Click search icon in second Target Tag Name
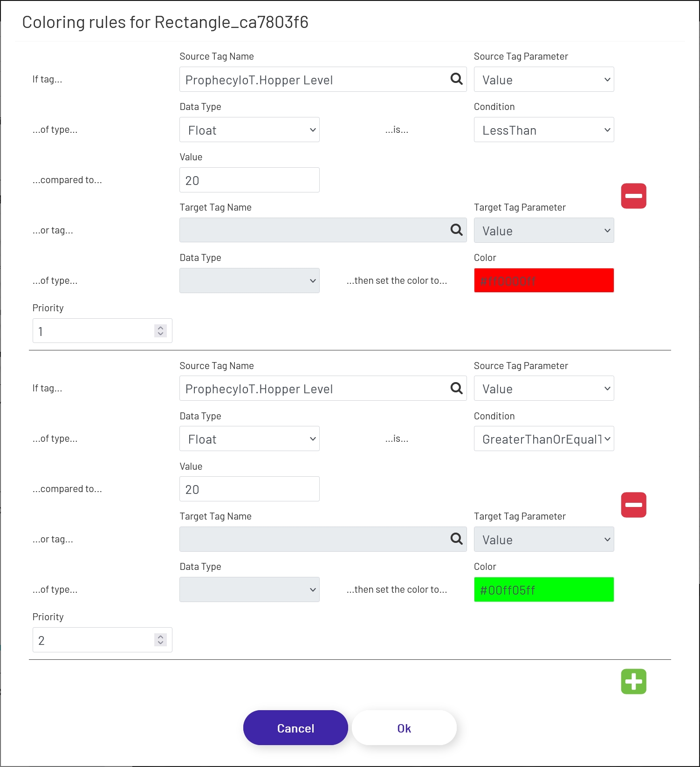Screen dimensions: 700x767 pos(456,539)
